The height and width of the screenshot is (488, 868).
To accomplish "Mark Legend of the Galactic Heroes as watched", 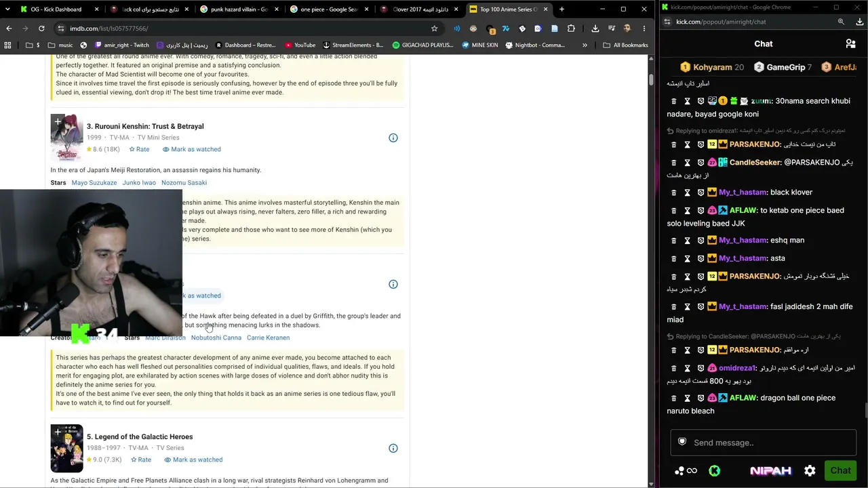I will click(x=193, y=460).
